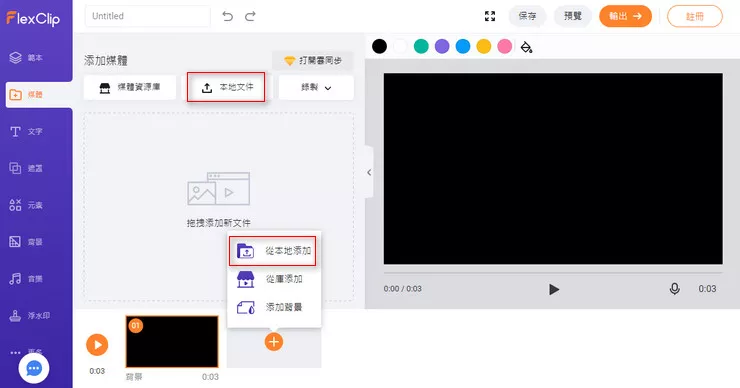
Task: Open the Overlay sidebar tab
Action: tap(26, 168)
